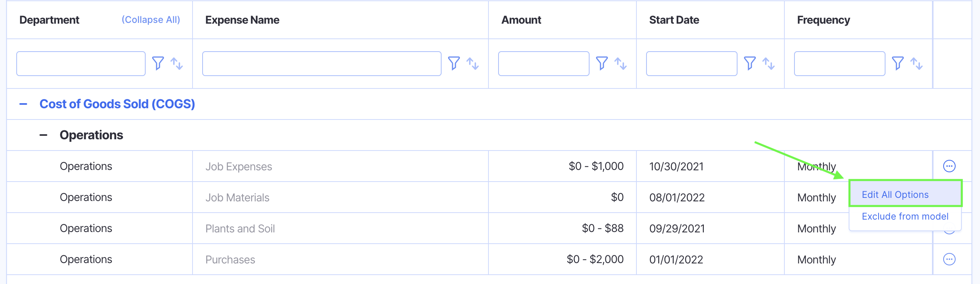980x284 pixels.
Task: Collapse the Operations subgroup
Action: coord(43,135)
